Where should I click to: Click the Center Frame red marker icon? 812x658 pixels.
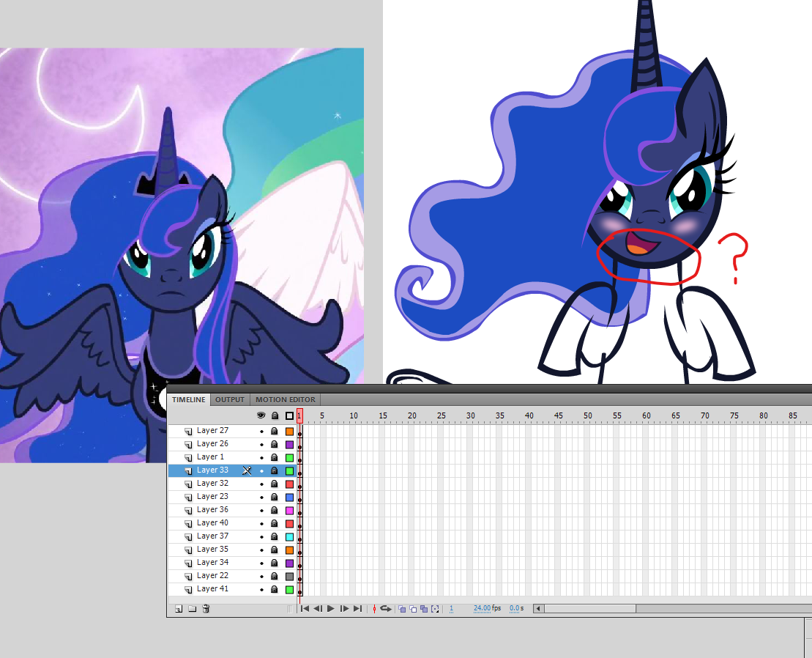point(374,610)
